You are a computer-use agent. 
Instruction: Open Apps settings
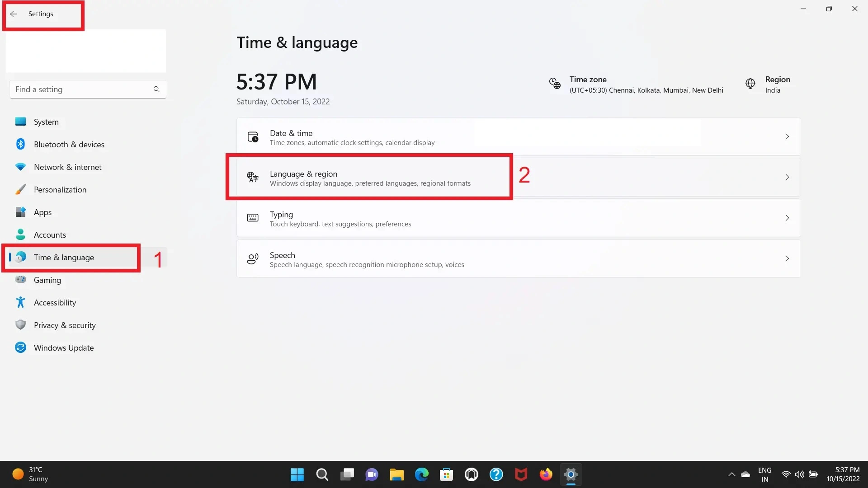[x=43, y=212]
